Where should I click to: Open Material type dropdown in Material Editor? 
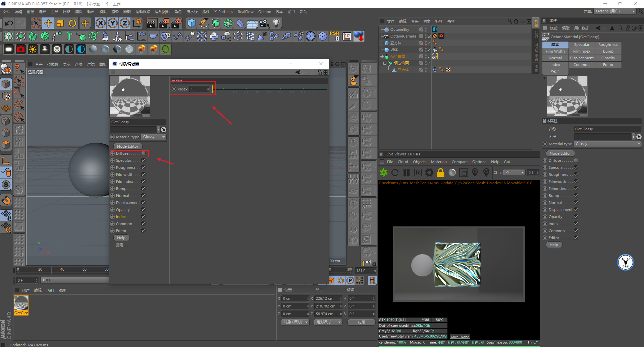[x=154, y=137]
